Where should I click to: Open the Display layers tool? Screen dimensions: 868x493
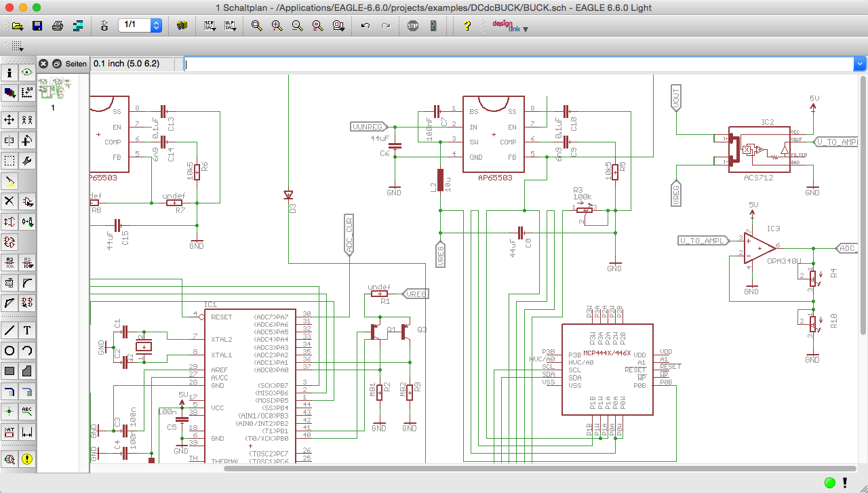point(9,93)
